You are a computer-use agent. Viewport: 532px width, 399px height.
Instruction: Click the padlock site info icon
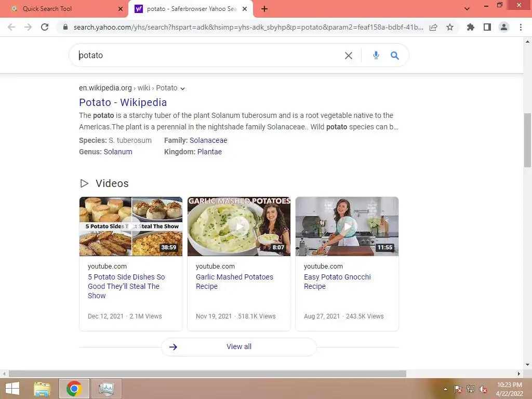click(x=65, y=27)
